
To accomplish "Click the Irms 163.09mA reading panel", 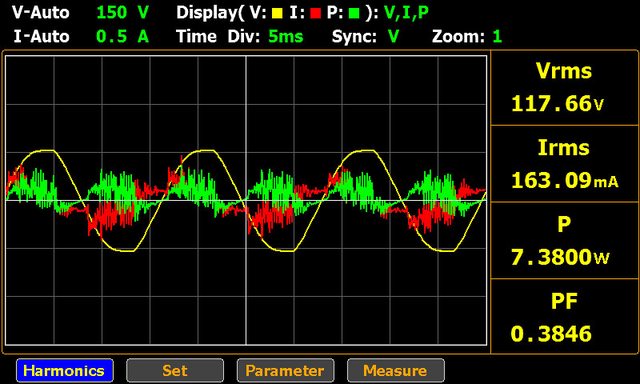I will (564, 164).
